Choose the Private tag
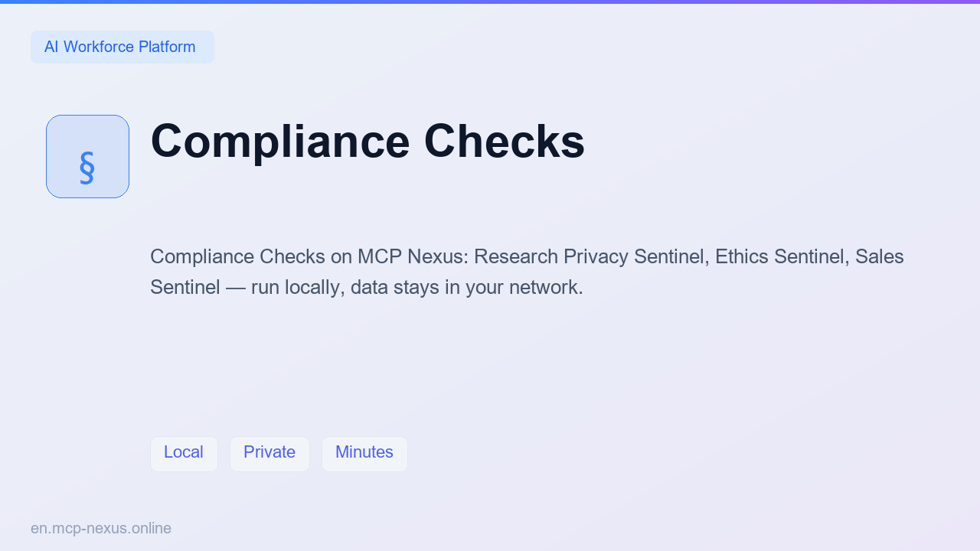The image size is (980, 551). click(x=269, y=454)
